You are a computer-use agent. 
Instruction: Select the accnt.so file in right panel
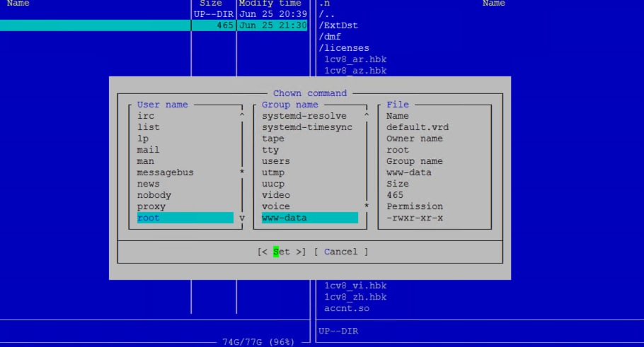(347, 308)
